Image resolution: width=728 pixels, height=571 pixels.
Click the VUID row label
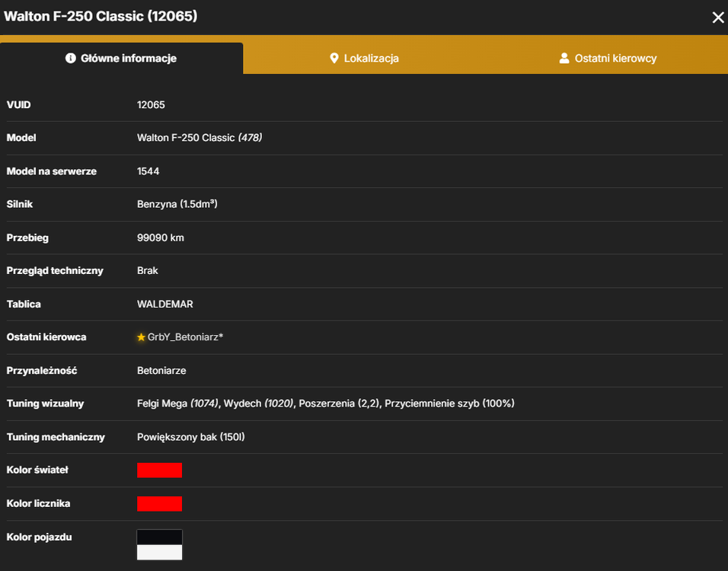pos(18,105)
